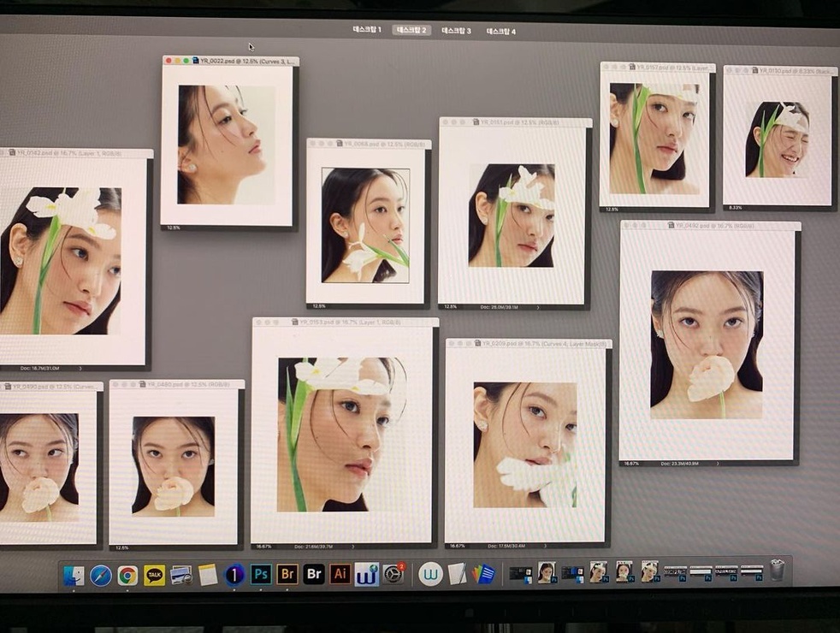Screen dimensions: 840x633
Task: Expand status bar arrow in YR_0492.psd window
Action: coord(718,464)
